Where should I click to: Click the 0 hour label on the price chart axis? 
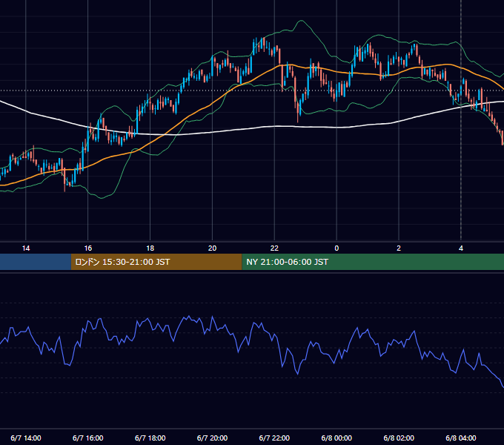click(x=336, y=248)
